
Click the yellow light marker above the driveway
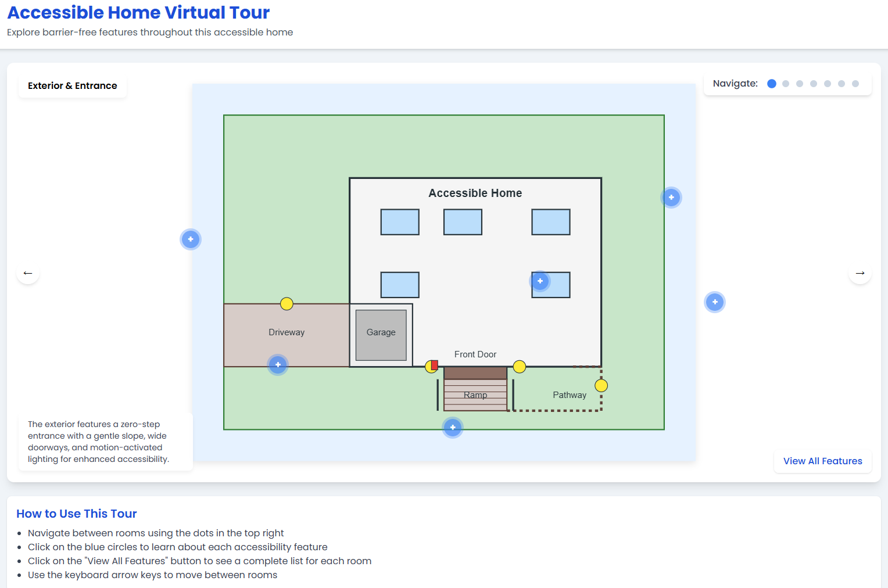[x=287, y=304]
